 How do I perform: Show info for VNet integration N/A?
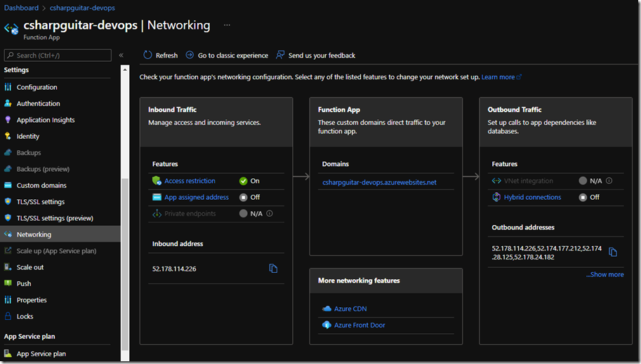(x=609, y=180)
